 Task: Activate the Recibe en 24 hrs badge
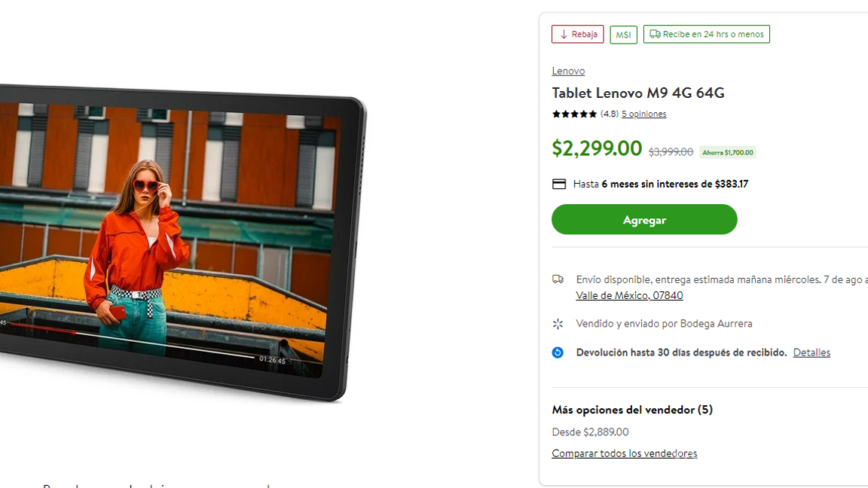706,34
